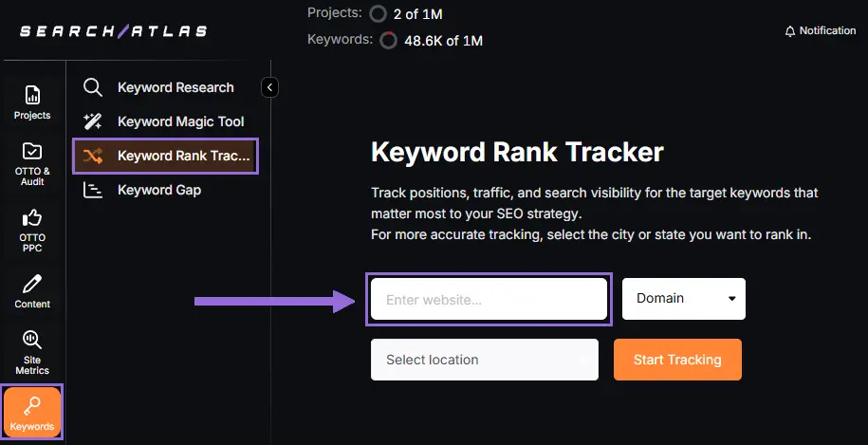Click the Notification bell icon

(x=790, y=31)
